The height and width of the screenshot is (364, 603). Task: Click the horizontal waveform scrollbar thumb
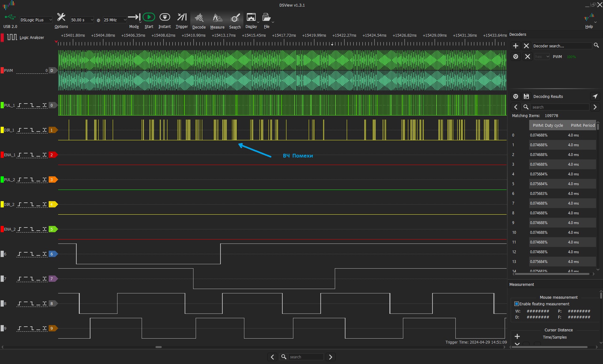click(159, 347)
